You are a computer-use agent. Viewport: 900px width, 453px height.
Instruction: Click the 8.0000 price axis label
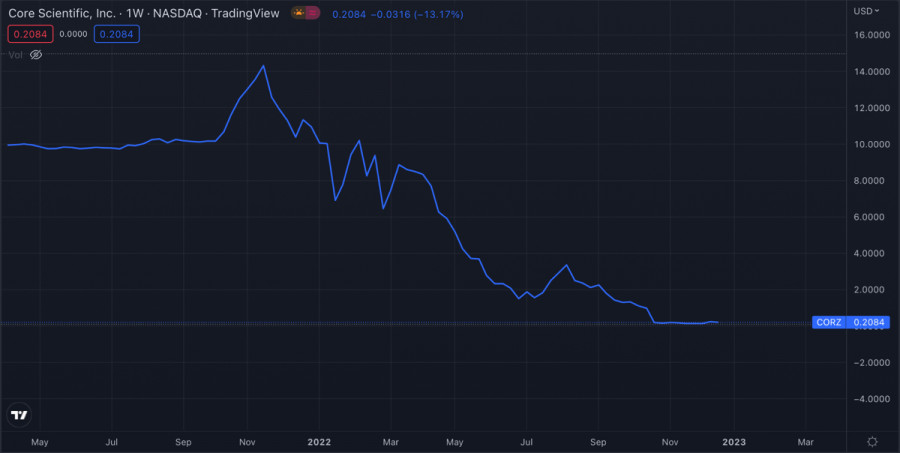871,180
